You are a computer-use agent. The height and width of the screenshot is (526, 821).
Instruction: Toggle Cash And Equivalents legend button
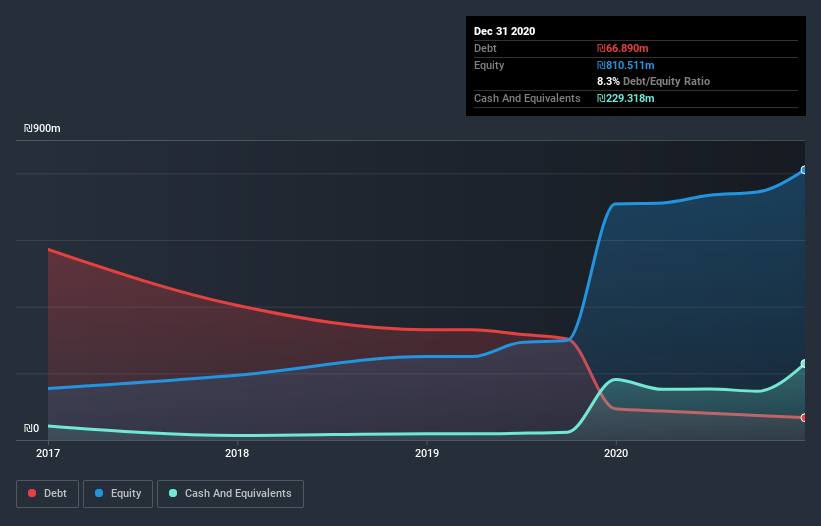[230, 494]
